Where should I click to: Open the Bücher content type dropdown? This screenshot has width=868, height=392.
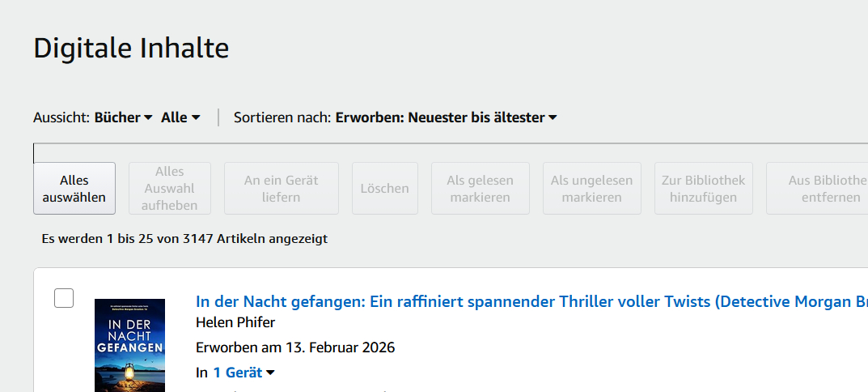coord(123,117)
